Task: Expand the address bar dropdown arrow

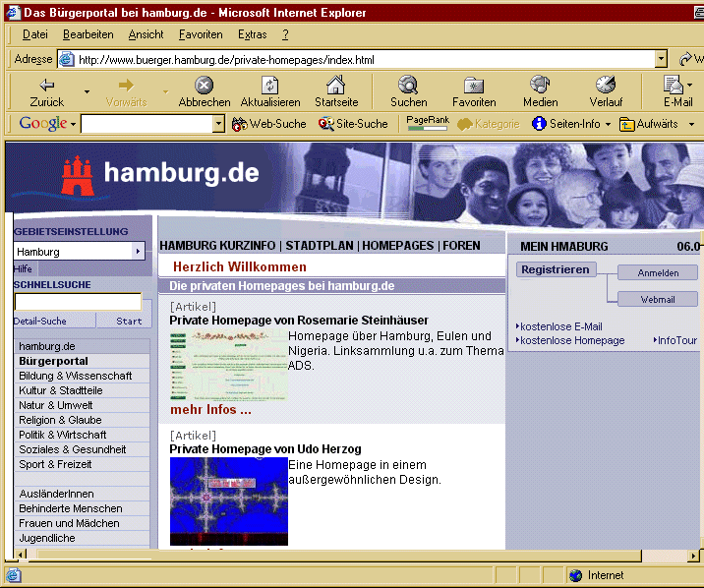Action: [661, 59]
